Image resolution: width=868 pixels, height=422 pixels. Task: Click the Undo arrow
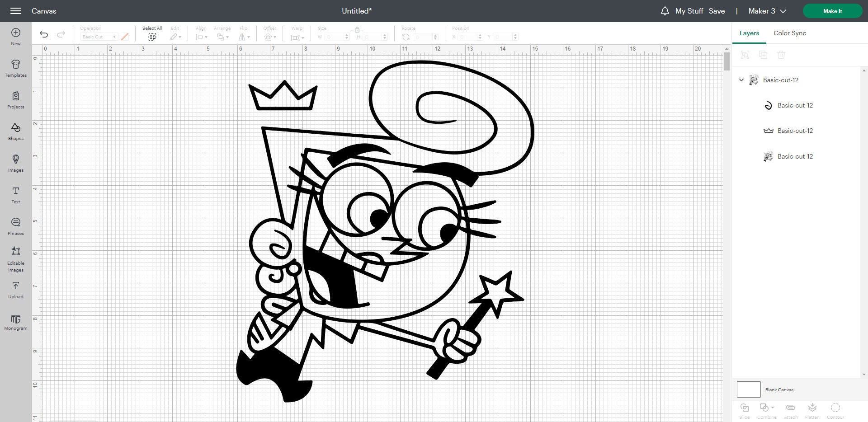(43, 34)
